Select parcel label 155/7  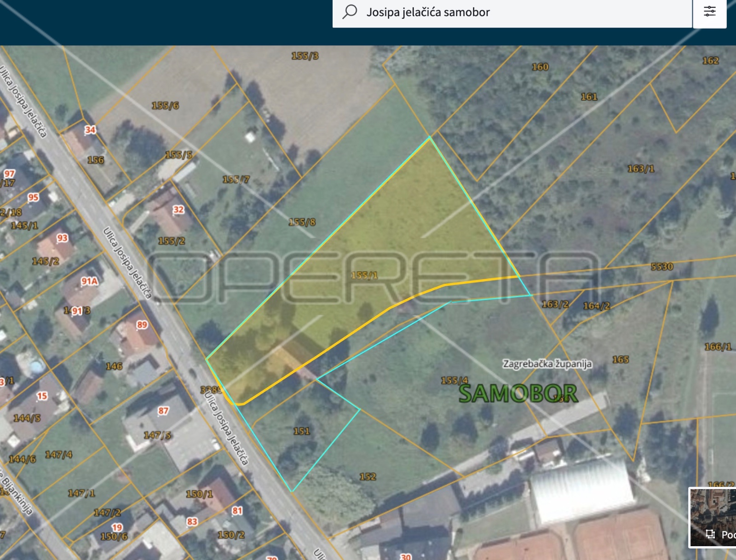point(236,179)
